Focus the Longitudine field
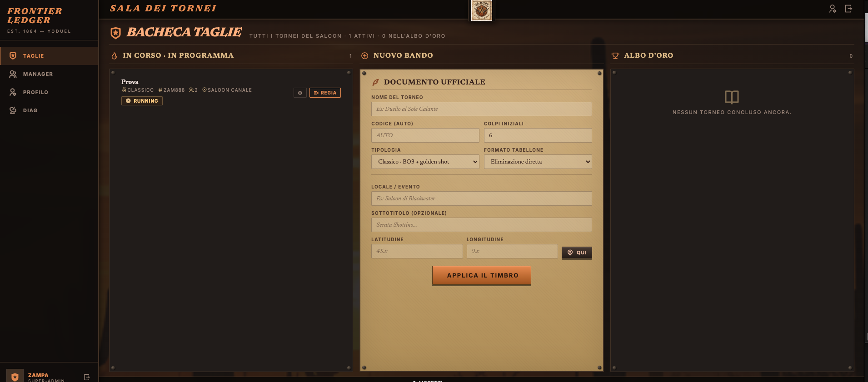 click(512, 251)
